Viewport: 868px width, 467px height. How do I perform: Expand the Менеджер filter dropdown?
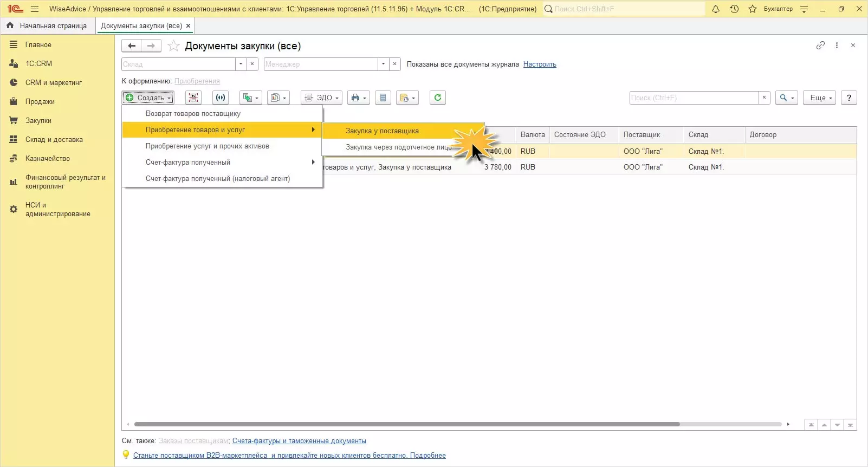[383, 64]
